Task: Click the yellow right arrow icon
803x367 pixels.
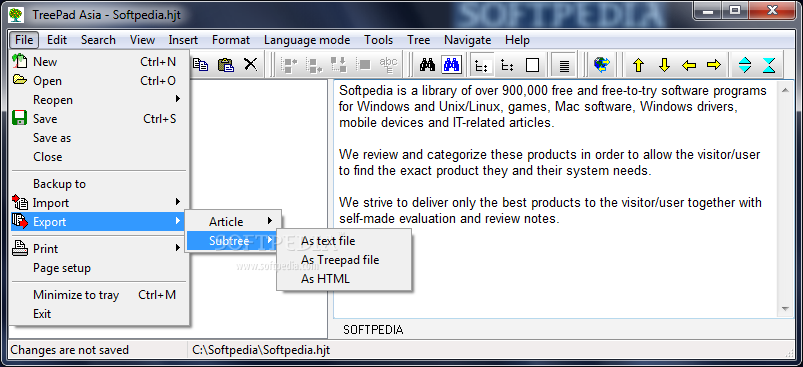Action: click(x=713, y=65)
